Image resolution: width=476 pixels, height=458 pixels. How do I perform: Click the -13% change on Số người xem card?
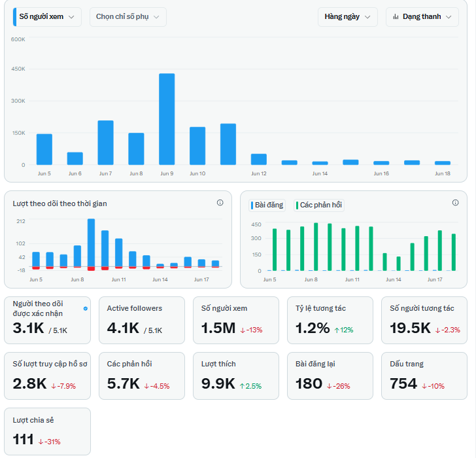(251, 330)
